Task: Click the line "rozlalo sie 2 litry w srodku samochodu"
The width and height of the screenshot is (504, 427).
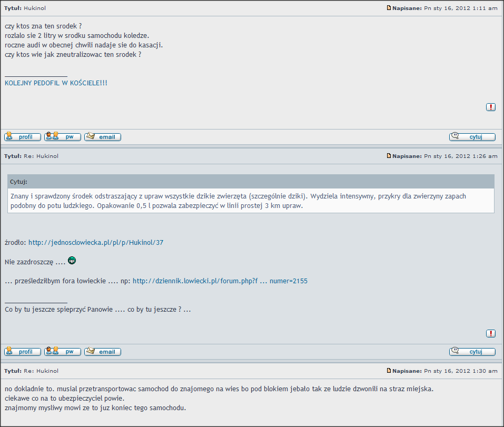Action: [x=64, y=36]
